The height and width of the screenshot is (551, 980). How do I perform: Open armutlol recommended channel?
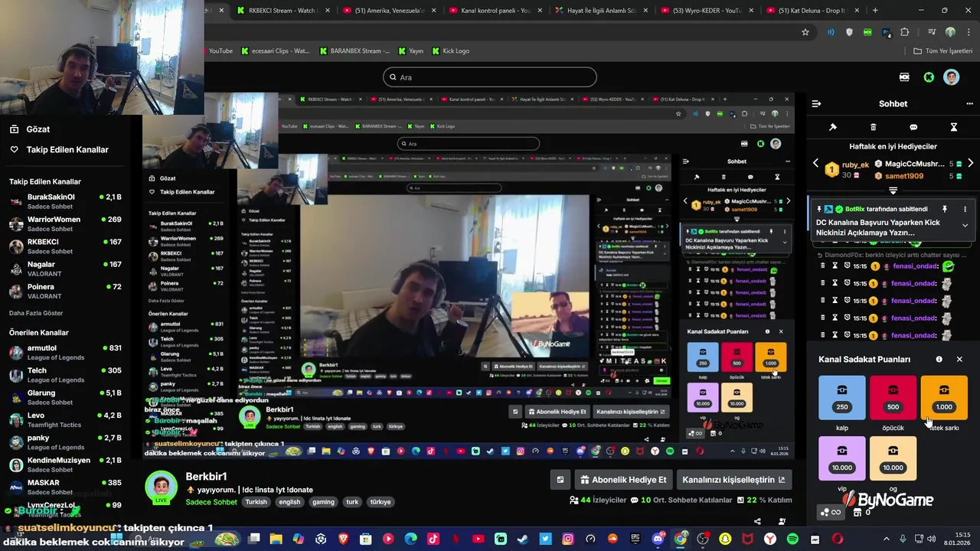(x=65, y=352)
